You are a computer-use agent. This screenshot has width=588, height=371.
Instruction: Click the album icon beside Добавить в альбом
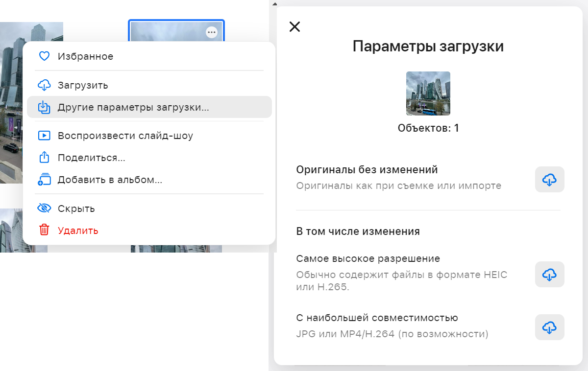44,180
